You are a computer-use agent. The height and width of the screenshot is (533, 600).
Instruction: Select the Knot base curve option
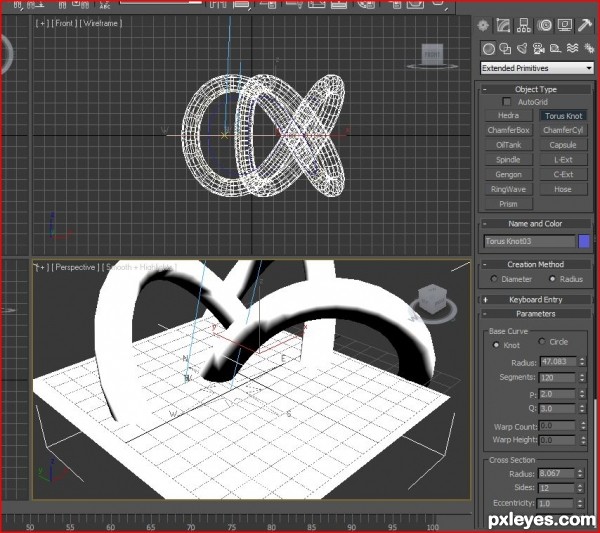pos(496,345)
